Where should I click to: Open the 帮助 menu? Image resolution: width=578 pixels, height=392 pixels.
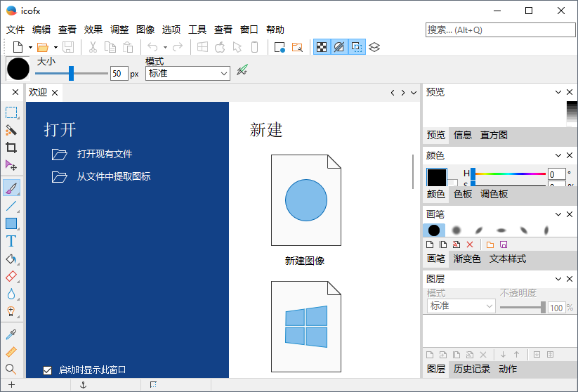tap(275, 30)
